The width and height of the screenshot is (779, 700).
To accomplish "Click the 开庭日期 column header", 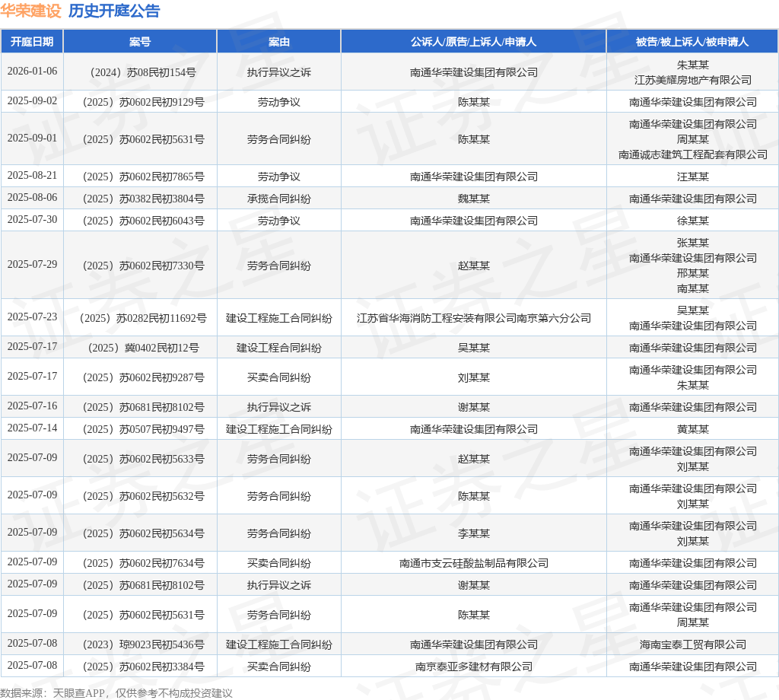I will [32, 42].
